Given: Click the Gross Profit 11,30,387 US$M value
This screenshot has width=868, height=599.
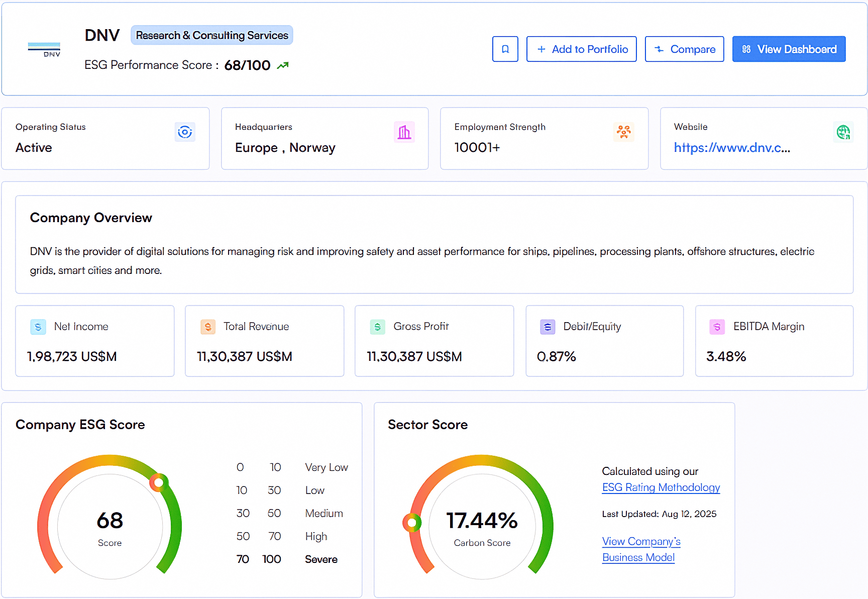Looking at the screenshot, I should point(414,357).
